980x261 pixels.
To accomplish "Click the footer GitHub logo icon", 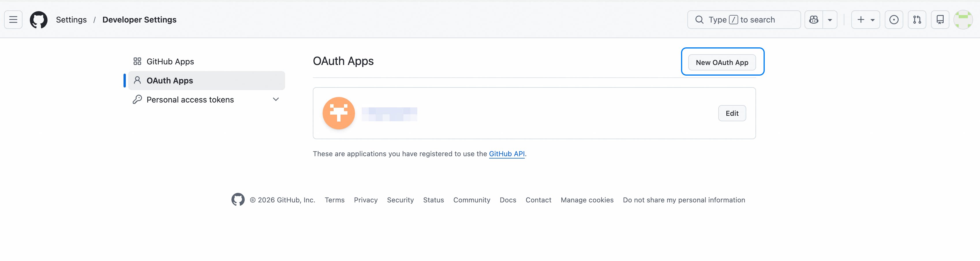I will [238, 200].
